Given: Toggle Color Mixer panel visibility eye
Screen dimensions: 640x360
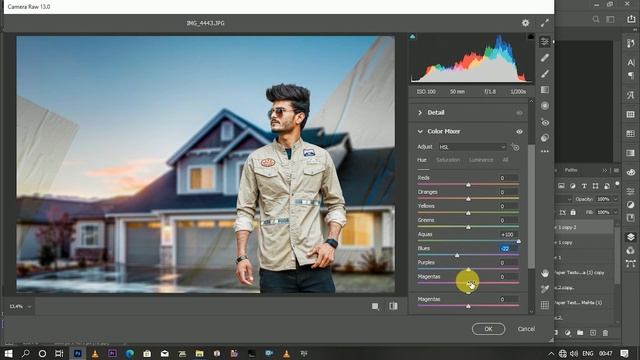Looking at the screenshot, I should point(519,131).
